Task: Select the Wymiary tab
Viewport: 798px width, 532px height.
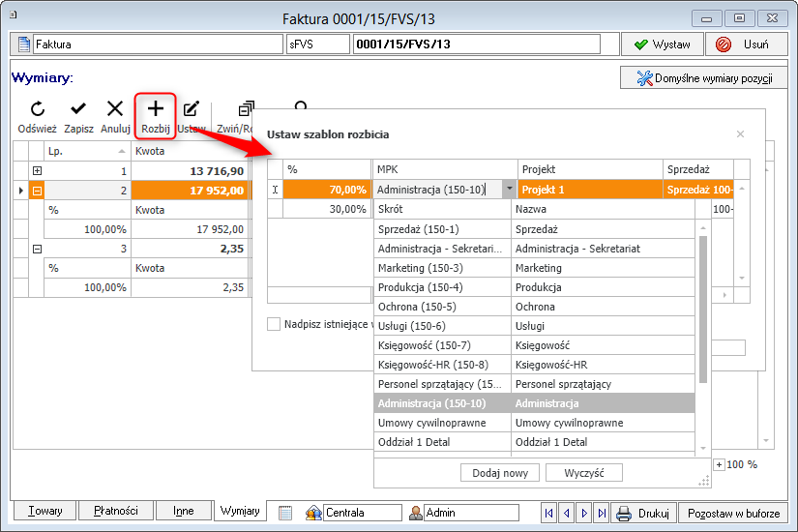Action: pyautogui.click(x=240, y=510)
